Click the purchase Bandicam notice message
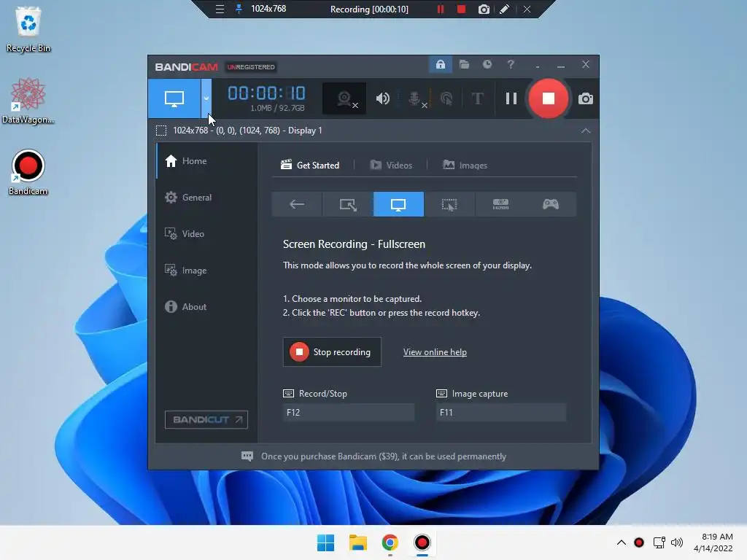The height and width of the screenshot is (560, 747). pos(384,456)
